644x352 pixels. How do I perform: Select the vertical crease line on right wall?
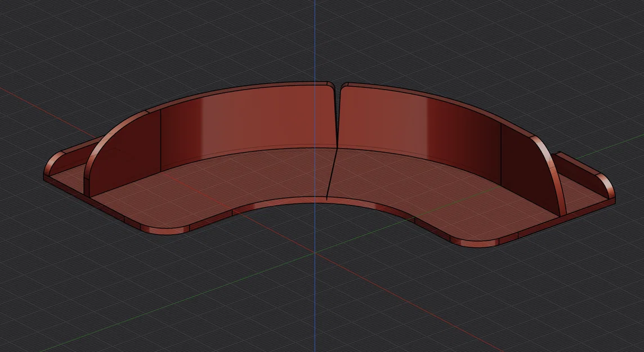(x=501, y=154)
